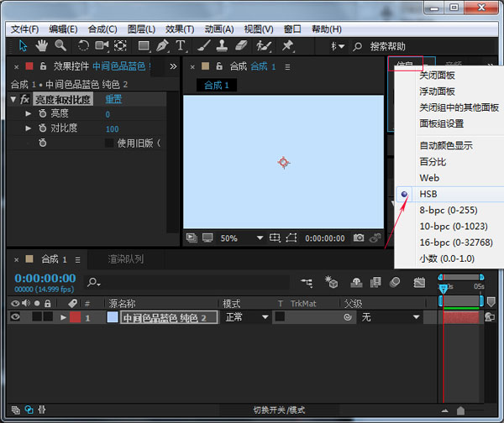Select the Zoom magnifier tool
Screen dimensions: 504x423
(x=60, y=45)
